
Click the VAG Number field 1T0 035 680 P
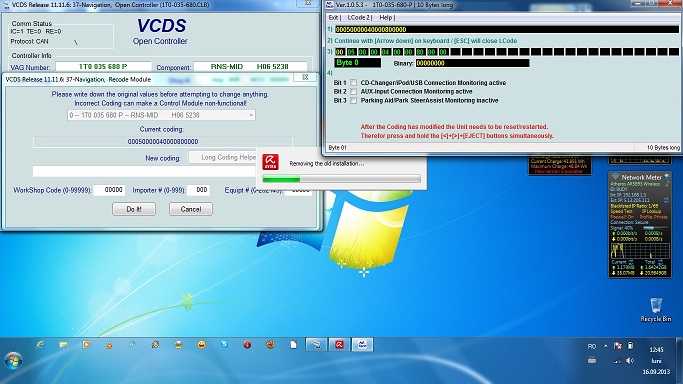(103, 67)
